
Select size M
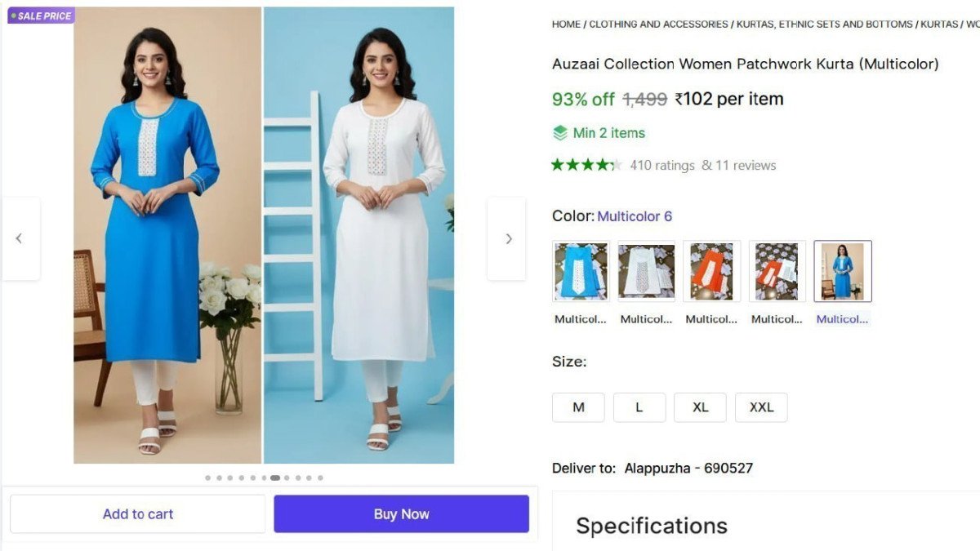[578, 407]
